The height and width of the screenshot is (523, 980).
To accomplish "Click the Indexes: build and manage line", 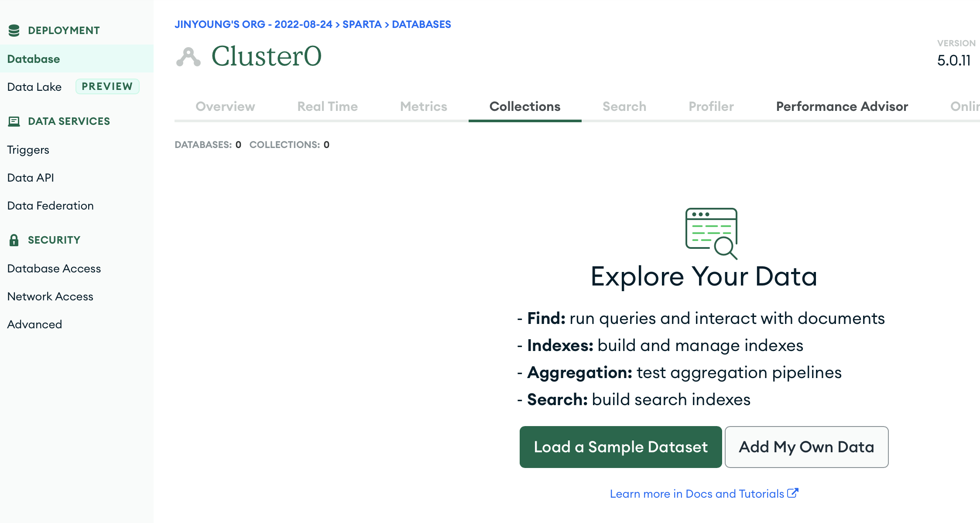I will (x=660, y=345).
